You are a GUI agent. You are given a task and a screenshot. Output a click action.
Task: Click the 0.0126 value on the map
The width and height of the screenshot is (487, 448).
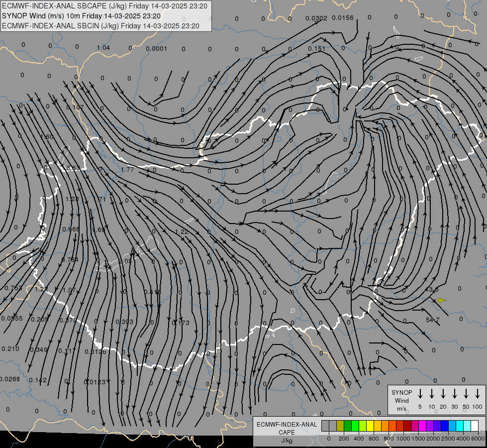(96, 351)
